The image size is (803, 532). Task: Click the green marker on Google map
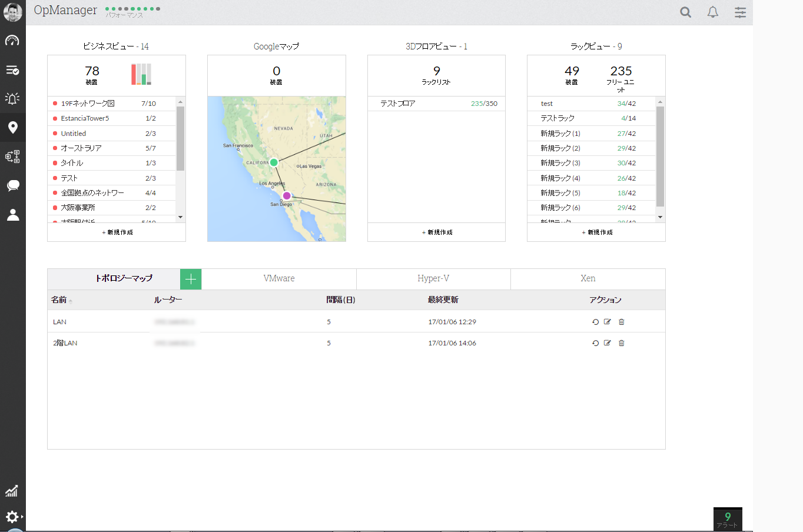(274, 162)
